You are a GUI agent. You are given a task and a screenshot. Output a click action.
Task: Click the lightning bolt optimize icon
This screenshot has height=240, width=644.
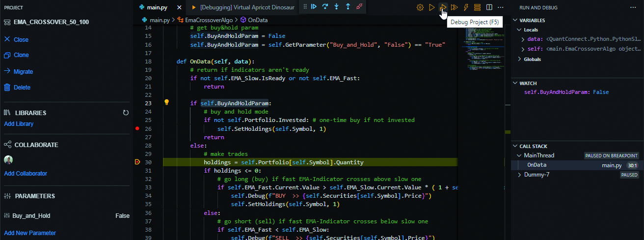[466, 7]
